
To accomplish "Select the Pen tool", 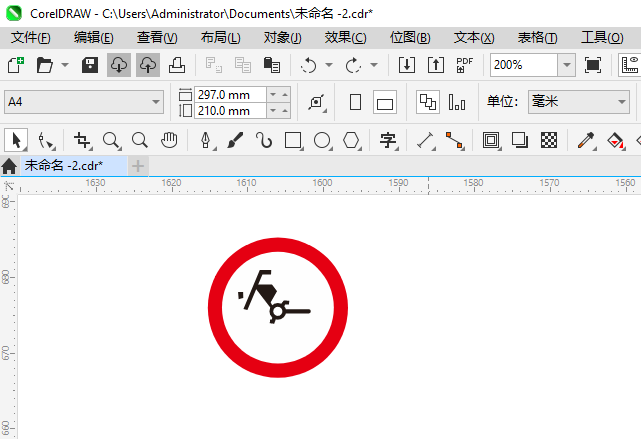I will [206, 141].
